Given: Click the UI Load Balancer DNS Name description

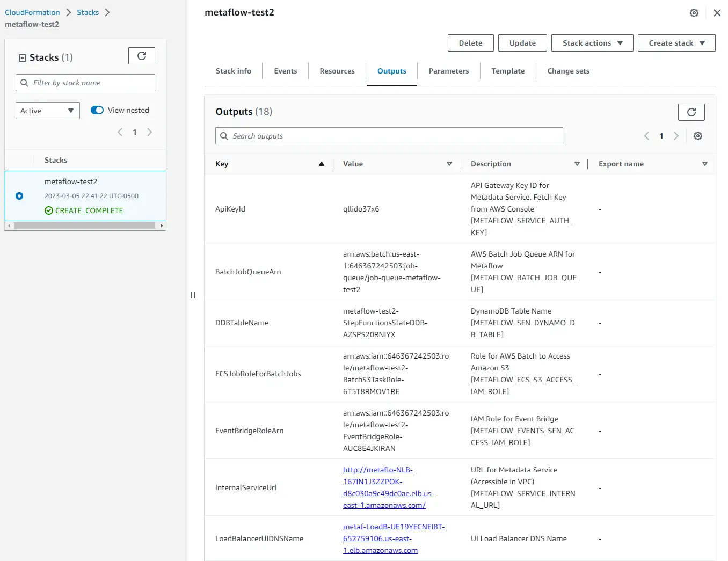Looking at the screenshot, I should [x=519, y=538].
